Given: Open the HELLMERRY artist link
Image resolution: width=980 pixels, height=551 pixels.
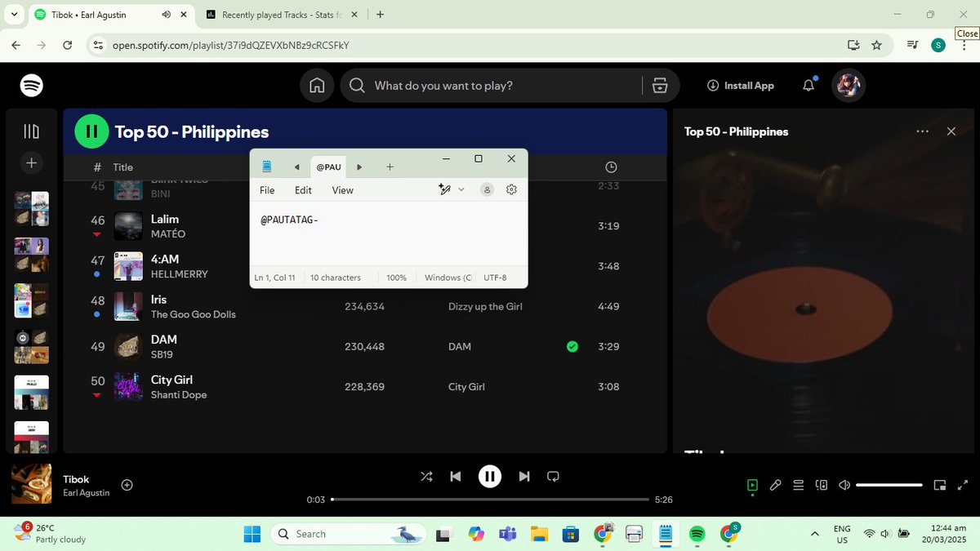Looking at the screenshot, I should click(180, 274).
